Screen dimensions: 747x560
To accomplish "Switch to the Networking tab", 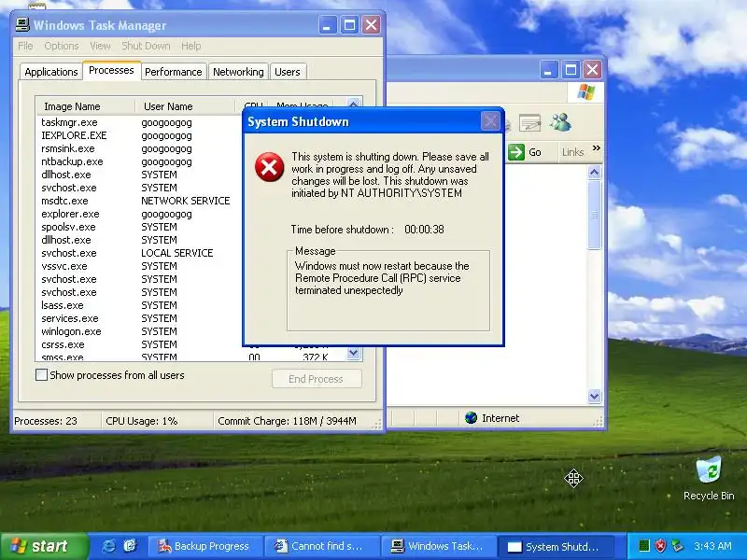I will click(238, 72).
